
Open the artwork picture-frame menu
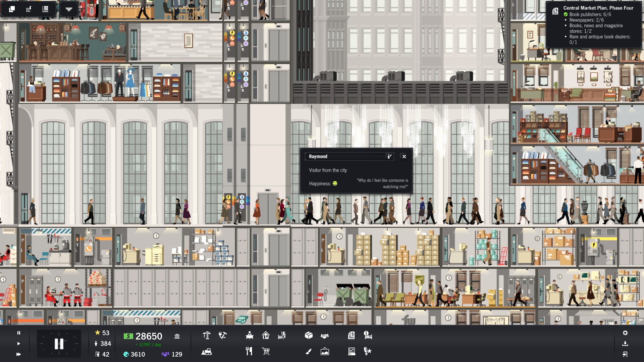(x=324, y=351)
